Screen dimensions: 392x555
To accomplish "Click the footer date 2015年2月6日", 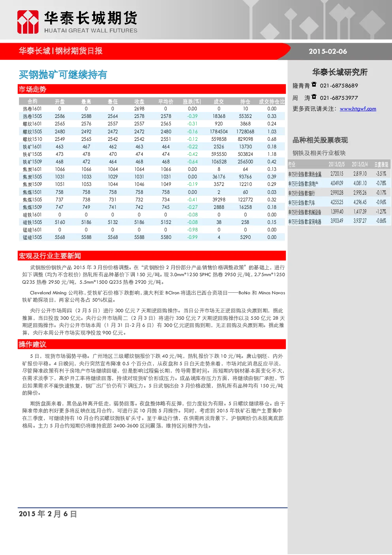I will (48, 514).
